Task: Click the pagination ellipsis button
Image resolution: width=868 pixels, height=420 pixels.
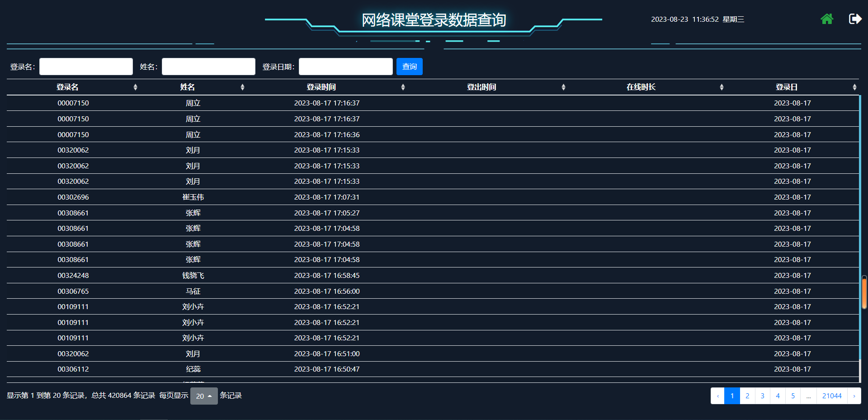Action: pos(808,396)
